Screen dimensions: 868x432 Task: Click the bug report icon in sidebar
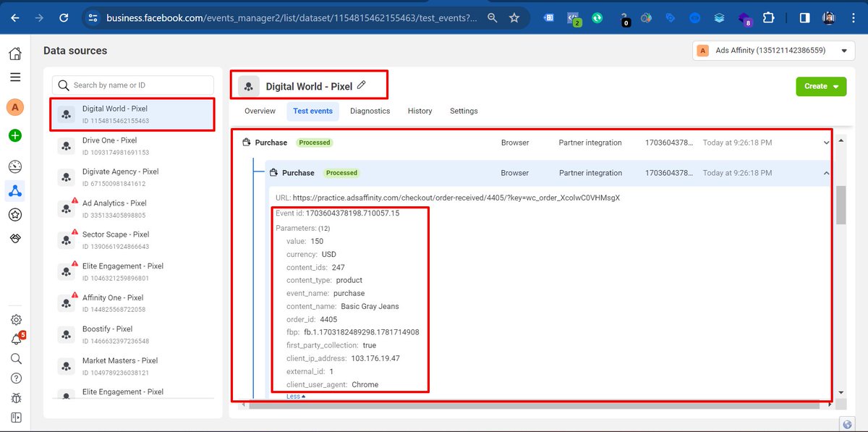16,397
